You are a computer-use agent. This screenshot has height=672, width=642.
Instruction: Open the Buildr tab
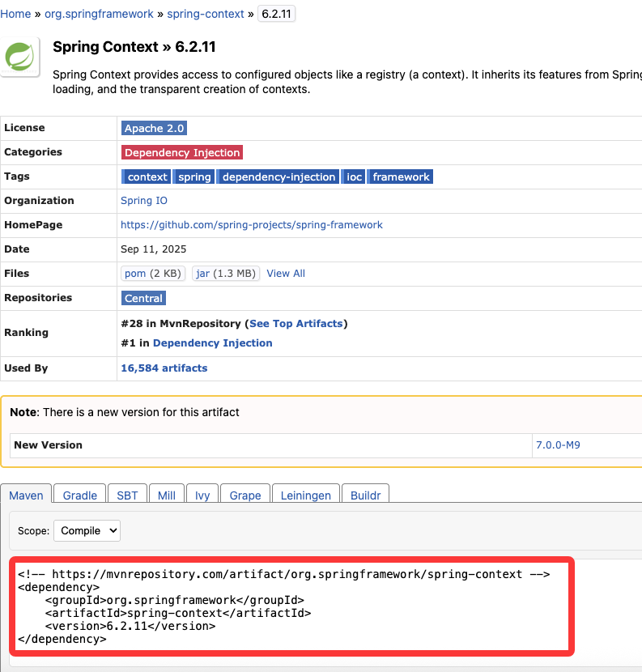[x=365, y=495]
